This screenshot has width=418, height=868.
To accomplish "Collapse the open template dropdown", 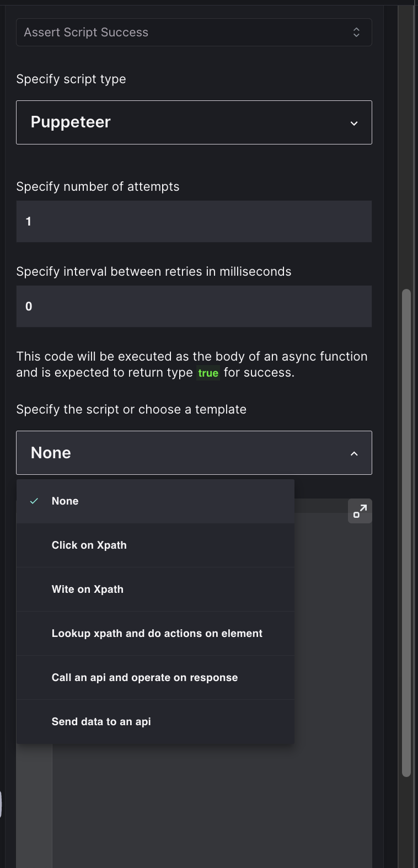I will click(x=194, y=453).
